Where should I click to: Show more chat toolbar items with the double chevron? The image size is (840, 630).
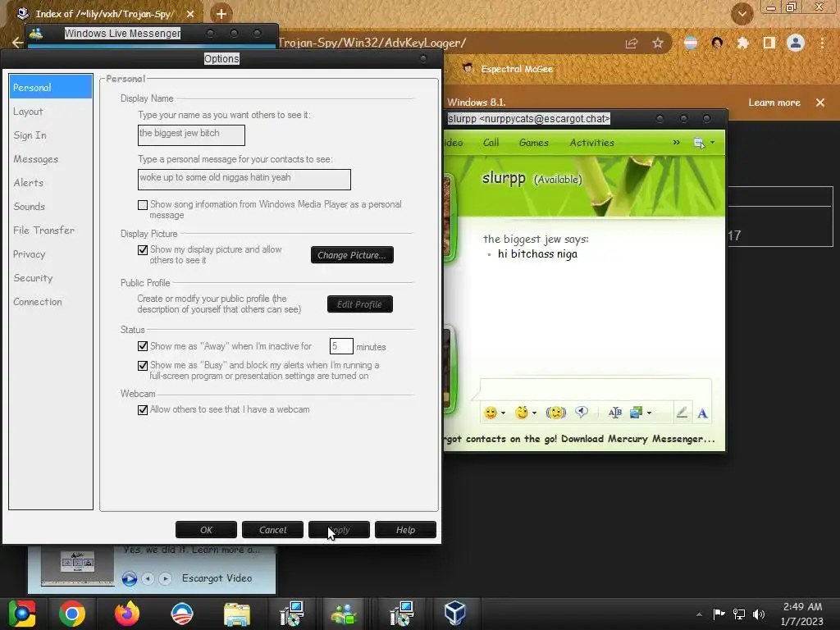(676, 143)
